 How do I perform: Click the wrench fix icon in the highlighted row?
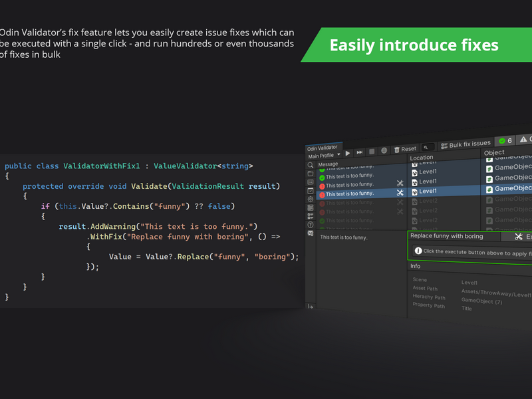[x=400, y=192]
